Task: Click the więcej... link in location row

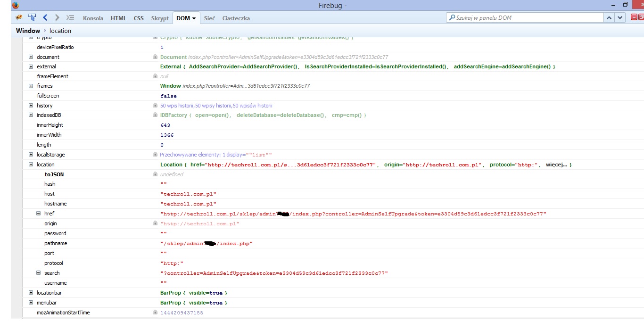Action: (557, 165)
